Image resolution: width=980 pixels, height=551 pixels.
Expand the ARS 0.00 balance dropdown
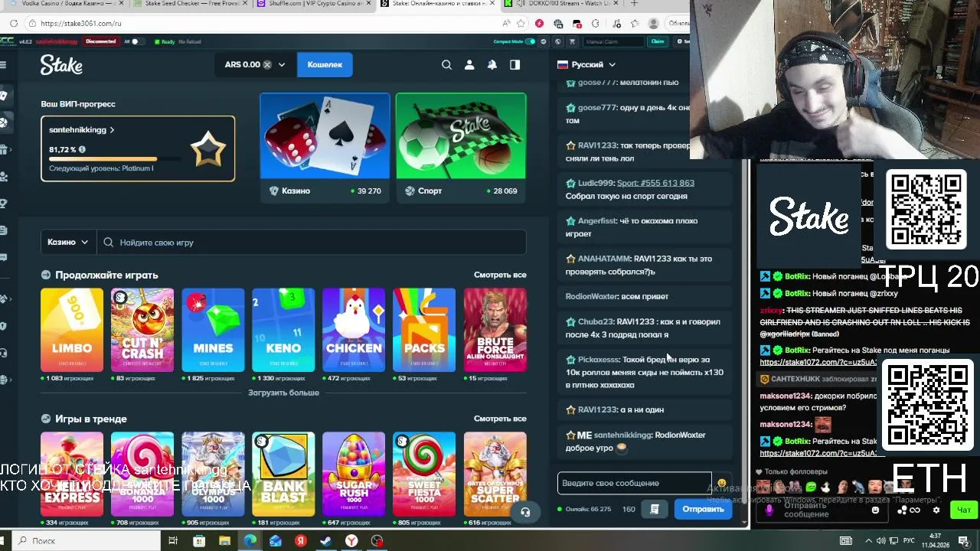(x=282, y=65)
